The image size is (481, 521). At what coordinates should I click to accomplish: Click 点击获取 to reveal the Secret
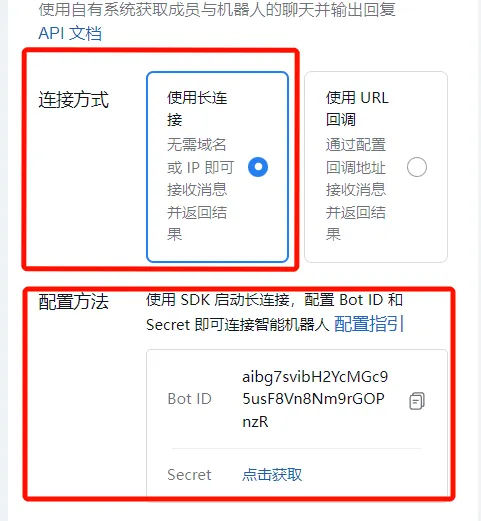[x=272, y=475]
